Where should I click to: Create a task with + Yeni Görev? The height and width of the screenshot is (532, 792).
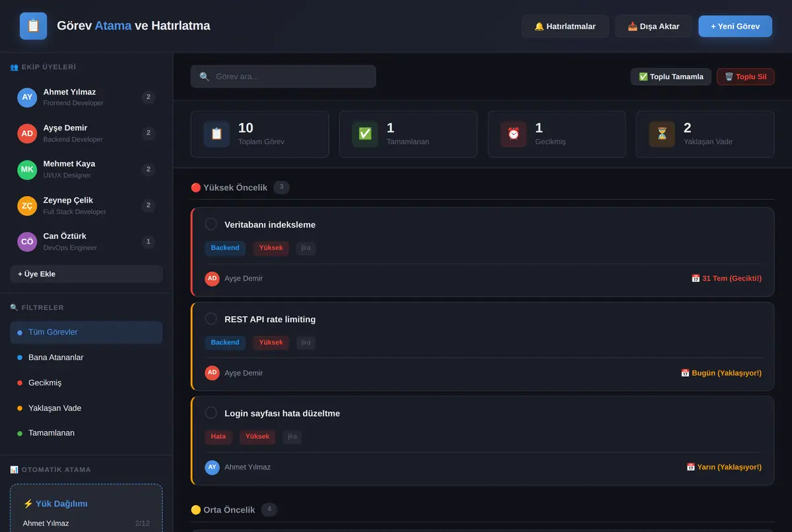(x=735, y=26)
